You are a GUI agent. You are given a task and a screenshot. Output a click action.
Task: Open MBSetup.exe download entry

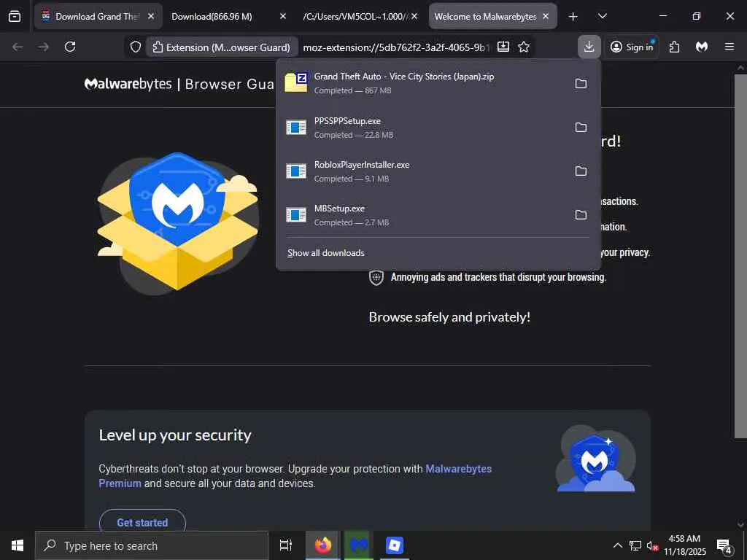pyautogui.click(x=424, y=215)
